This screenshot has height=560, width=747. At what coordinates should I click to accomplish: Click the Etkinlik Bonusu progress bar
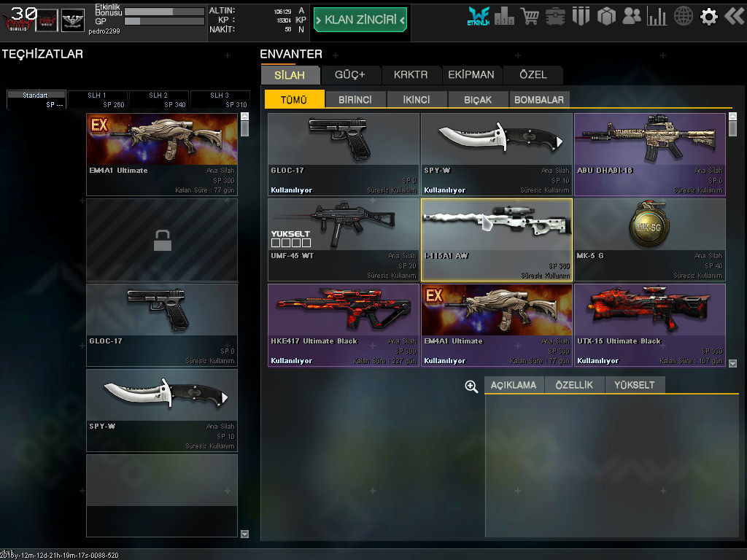click(x=164, y=12)
